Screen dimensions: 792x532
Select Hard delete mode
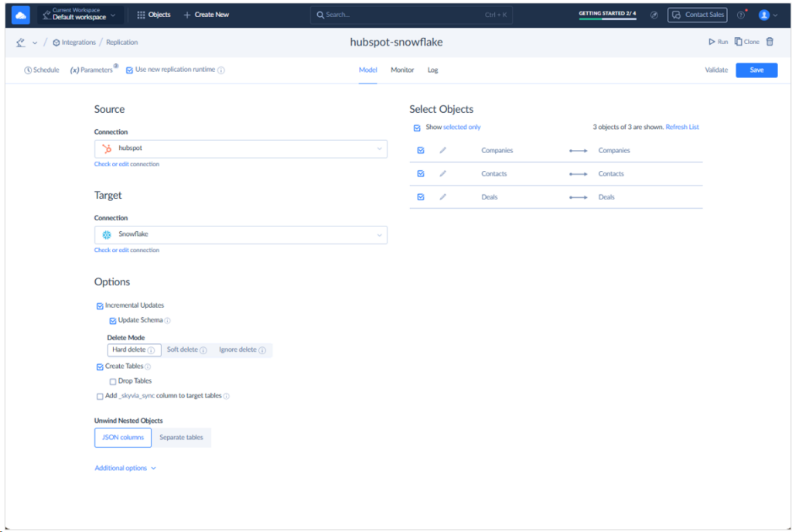click(134, 350)
